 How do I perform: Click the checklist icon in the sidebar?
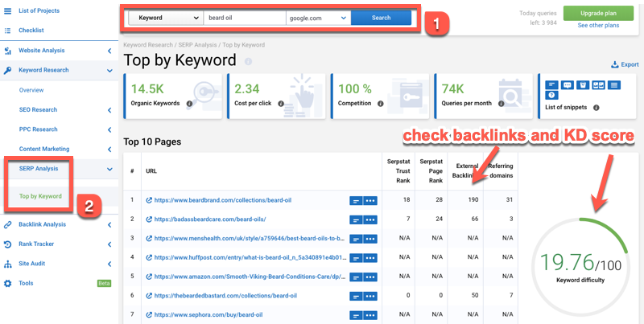(7, 31)
